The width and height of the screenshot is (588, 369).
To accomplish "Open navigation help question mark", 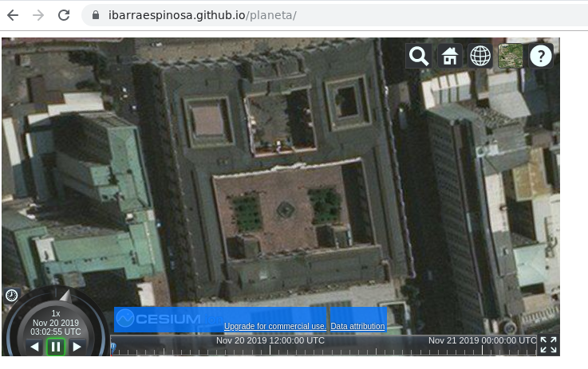I will pos(541,56).
